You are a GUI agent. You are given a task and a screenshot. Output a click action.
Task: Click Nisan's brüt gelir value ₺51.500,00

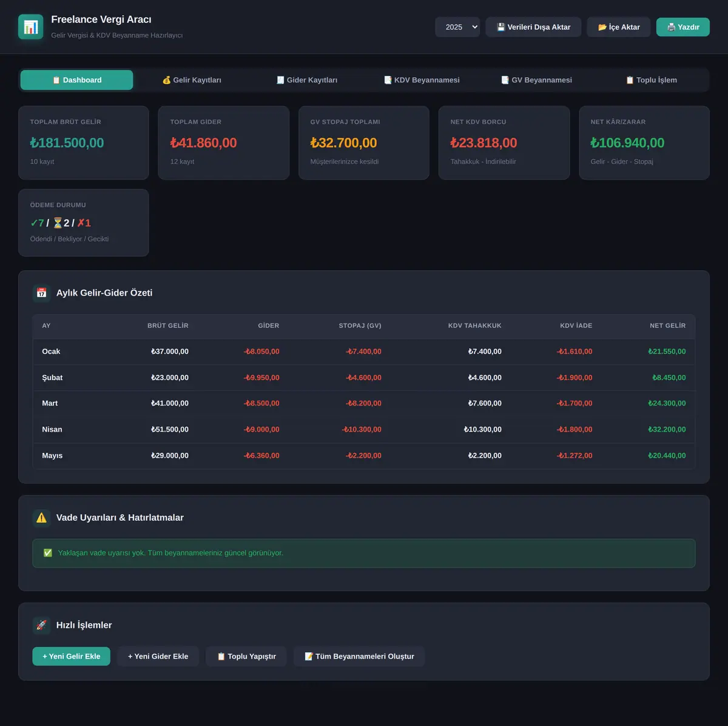tap(170, 429)
